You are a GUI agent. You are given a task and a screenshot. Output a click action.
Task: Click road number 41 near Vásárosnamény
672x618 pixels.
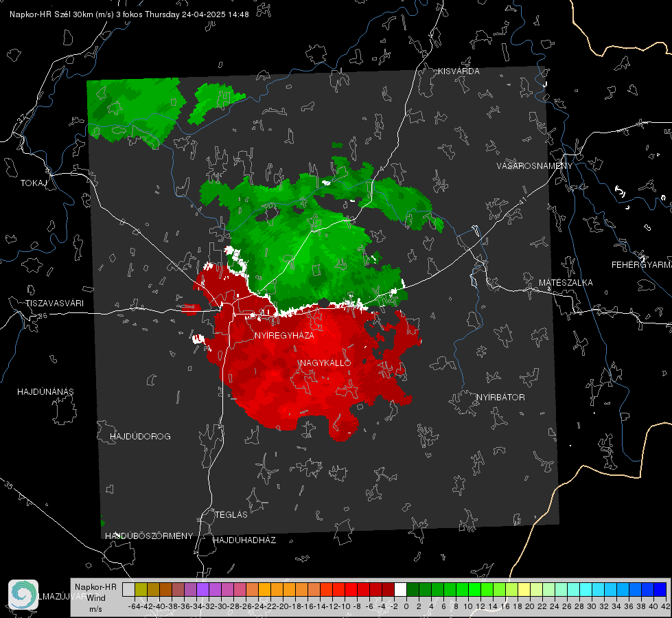tap(522, 201)
